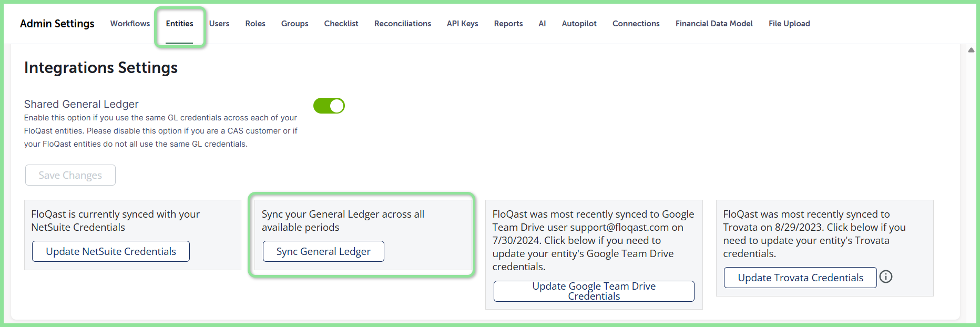Select the Groups tab
The width and height of the screenshot is (980, 327).
294,24
